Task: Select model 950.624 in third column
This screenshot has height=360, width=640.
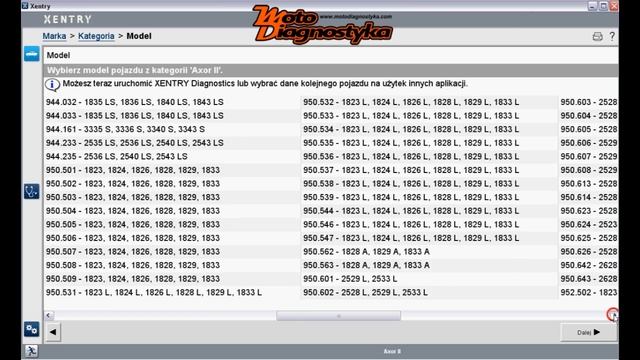Action: click(588, 224)
